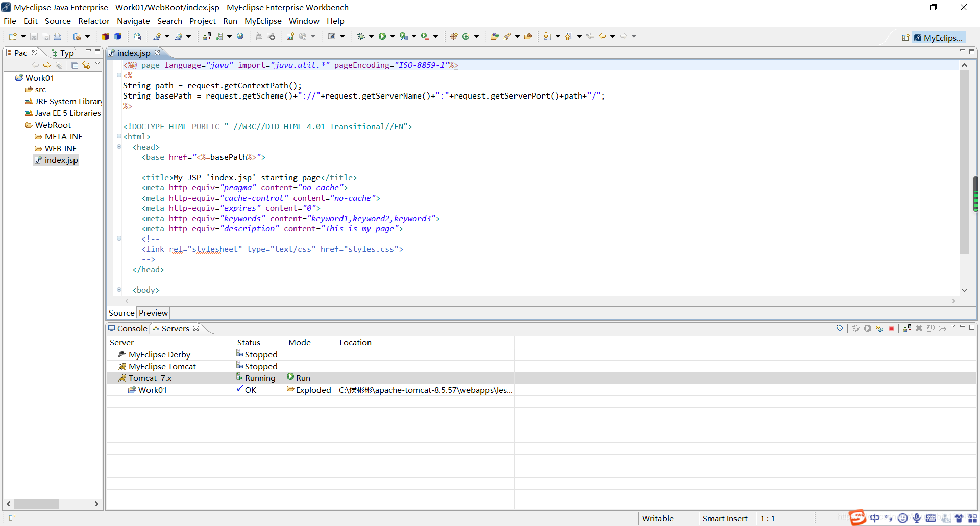Viewport: 980px width, 526px height.
Task: Click the Print toolbar icon
Action: tap(57, 36)
